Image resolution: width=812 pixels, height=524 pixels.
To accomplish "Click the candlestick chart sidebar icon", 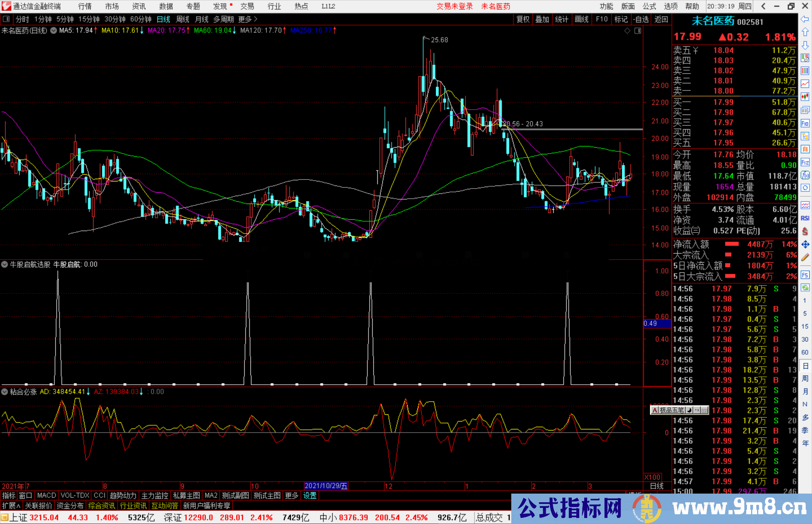I will pyautogui.click(x=805, y=97).
